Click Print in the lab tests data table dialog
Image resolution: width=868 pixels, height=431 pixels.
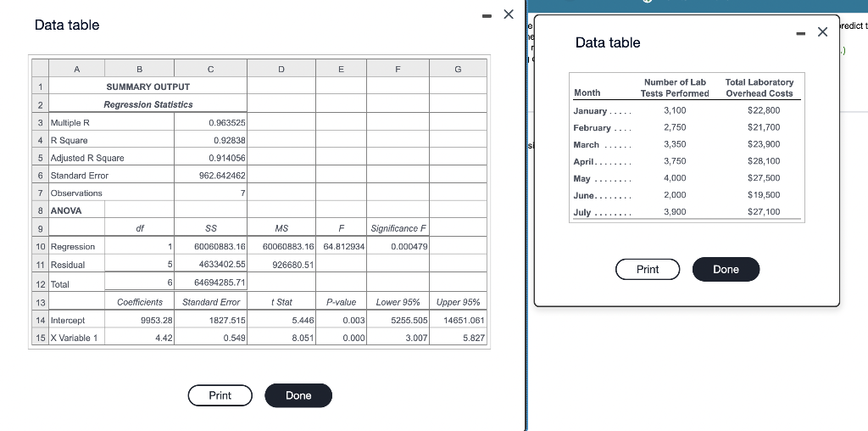pos(647,269)
